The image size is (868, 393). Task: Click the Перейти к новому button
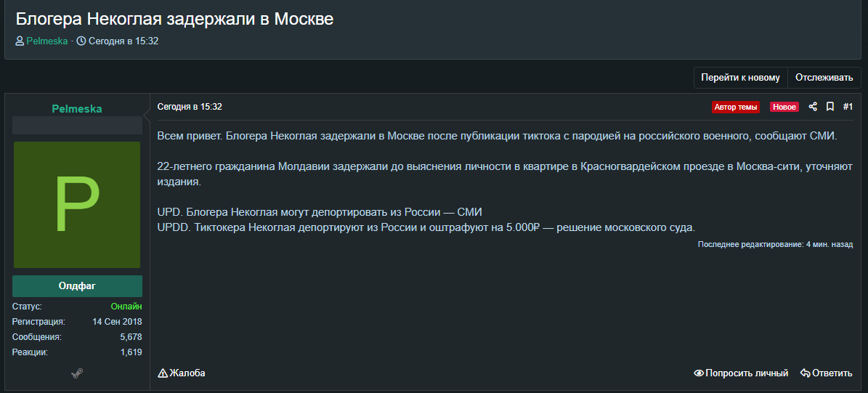pos(740,78)
